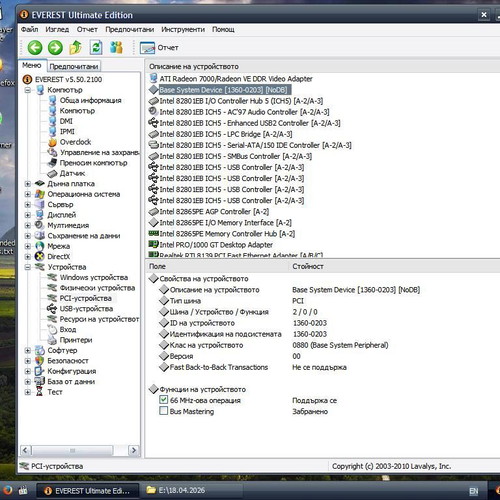Select the Enhanced USB2 Controller device row
The width and height of the screenshot is (500, 500).
coord(244,123)
